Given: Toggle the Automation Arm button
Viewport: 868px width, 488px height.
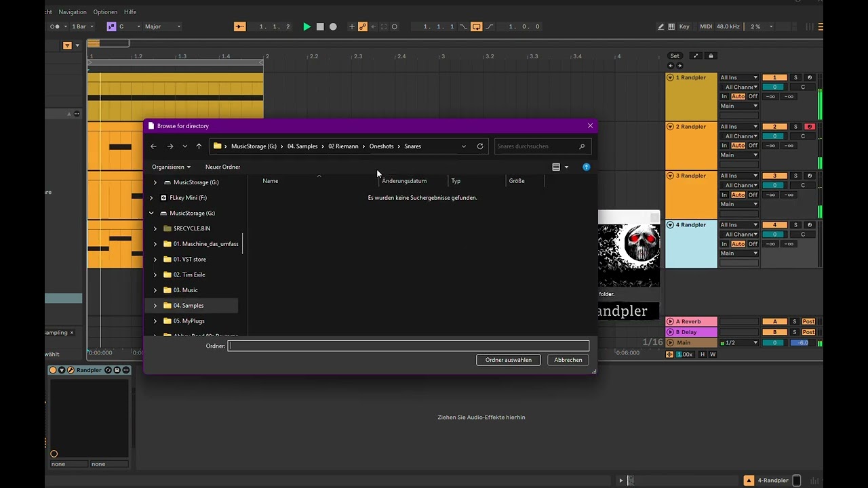Looking at the screenshot, I should click(363, 26).
